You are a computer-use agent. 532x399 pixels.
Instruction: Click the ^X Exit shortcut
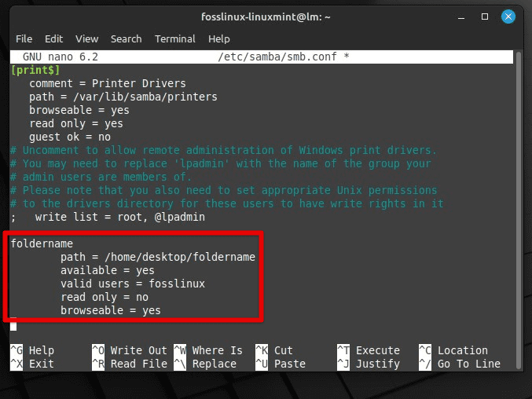pyautogui.click(x=32, y=364)
